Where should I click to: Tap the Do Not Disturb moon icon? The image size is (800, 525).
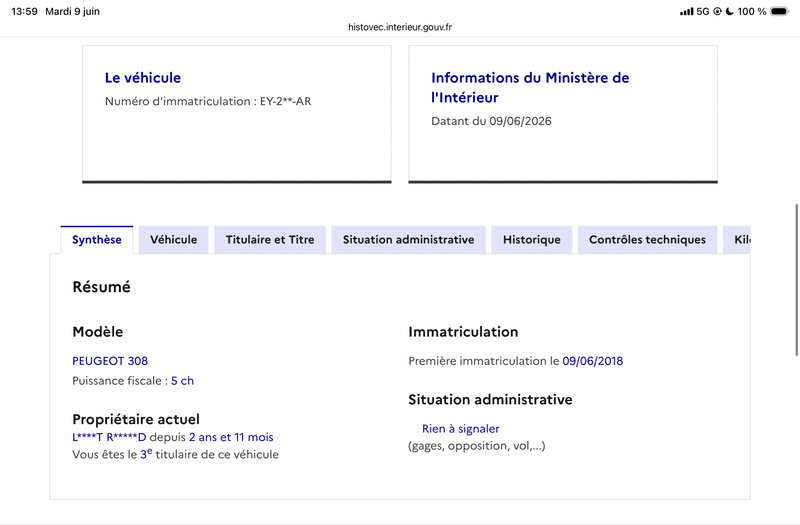click(x=730, y=11)
